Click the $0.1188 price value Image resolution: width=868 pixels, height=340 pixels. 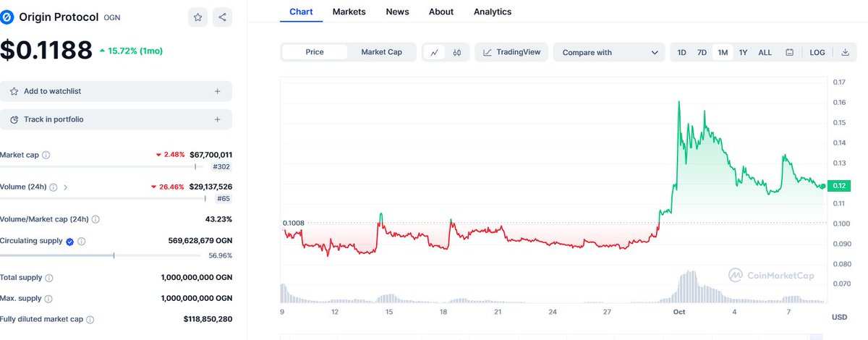46,50
